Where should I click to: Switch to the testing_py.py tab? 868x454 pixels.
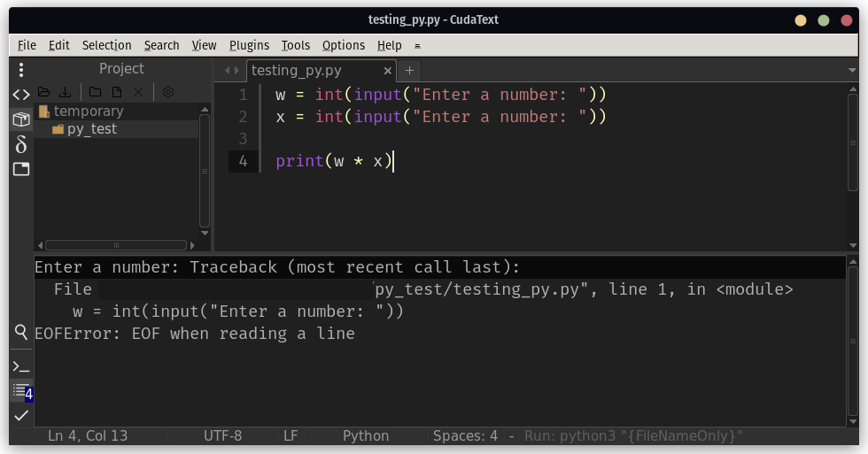tap(296, 71)
